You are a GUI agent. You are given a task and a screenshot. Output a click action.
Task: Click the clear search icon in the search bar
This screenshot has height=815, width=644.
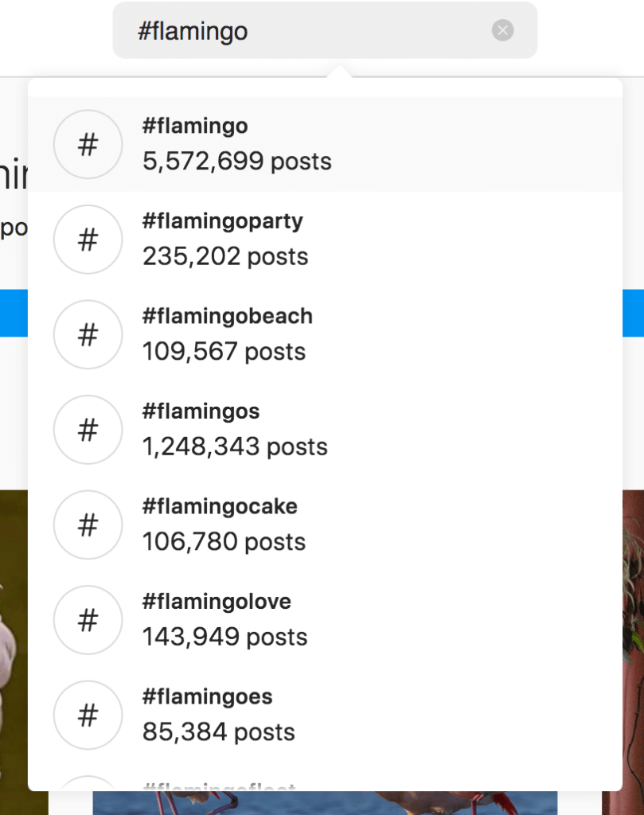pyautogui.click(x=502, y=30)
